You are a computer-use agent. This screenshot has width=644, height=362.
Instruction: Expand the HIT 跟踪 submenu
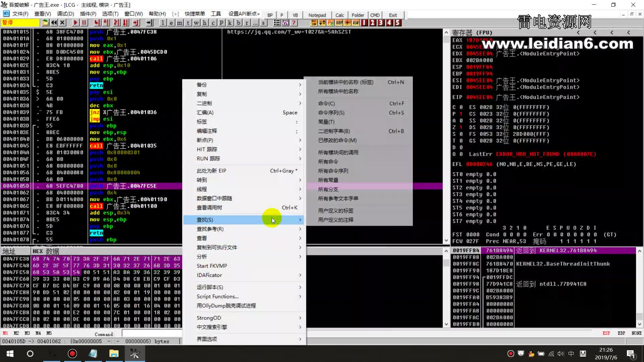244,149
